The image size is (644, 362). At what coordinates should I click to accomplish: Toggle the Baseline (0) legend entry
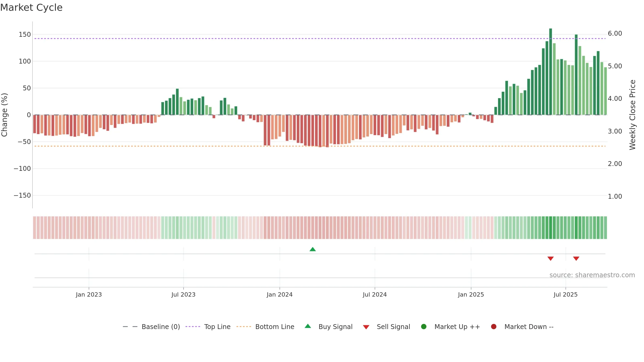151,327
